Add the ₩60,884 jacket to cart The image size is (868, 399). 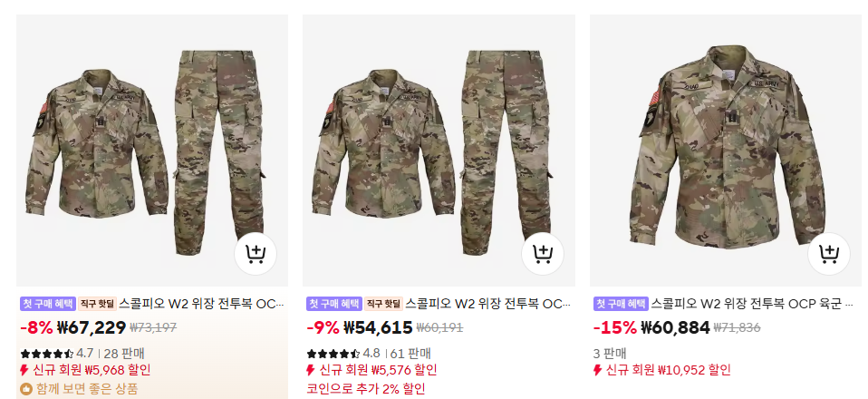click(829, 254)
